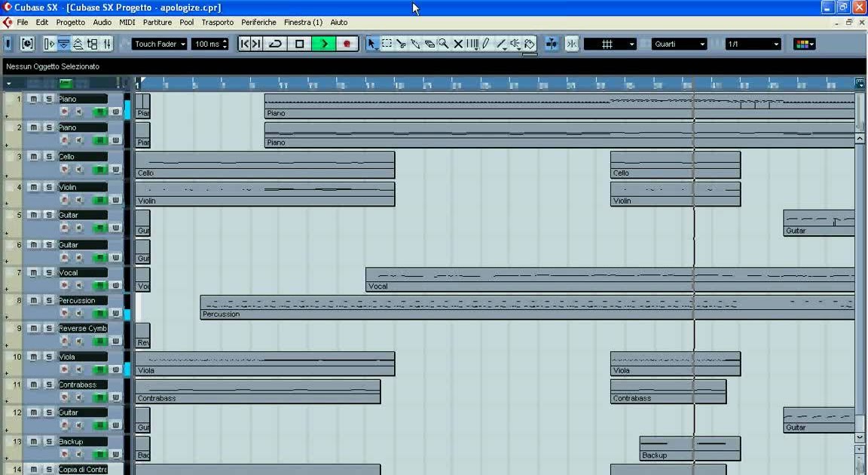This screenshot has width=868, height=475.
Task: Click the Activate Project button
Action: pyautogui.click(x=8, y=44)
